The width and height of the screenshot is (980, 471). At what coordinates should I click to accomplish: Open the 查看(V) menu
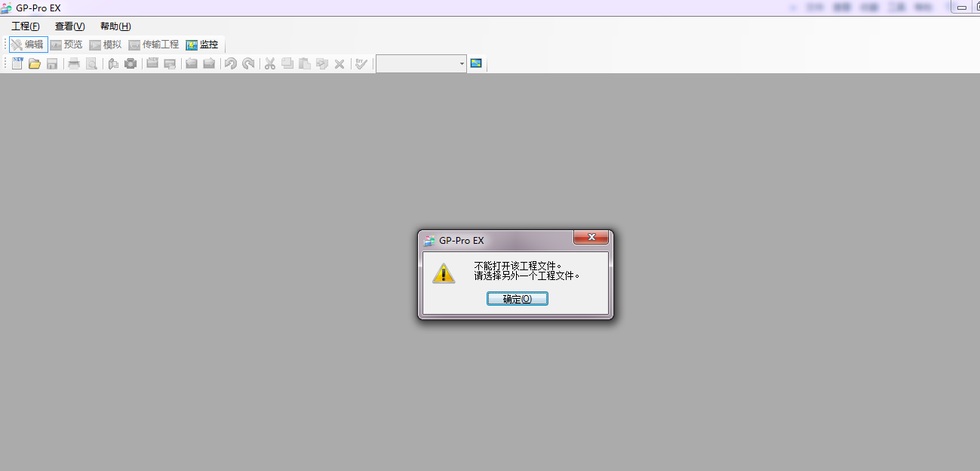point(69,26)
